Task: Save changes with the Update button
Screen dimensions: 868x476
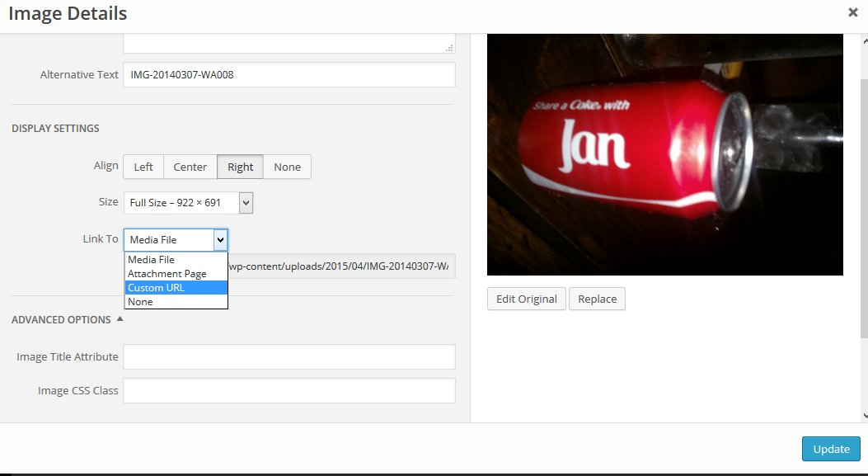Action: coord(831,449)
